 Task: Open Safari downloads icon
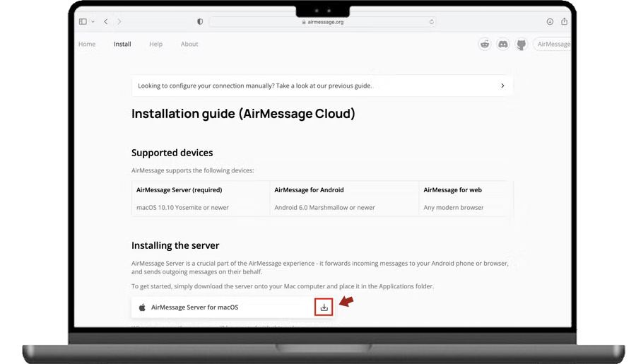pos(550,21)
